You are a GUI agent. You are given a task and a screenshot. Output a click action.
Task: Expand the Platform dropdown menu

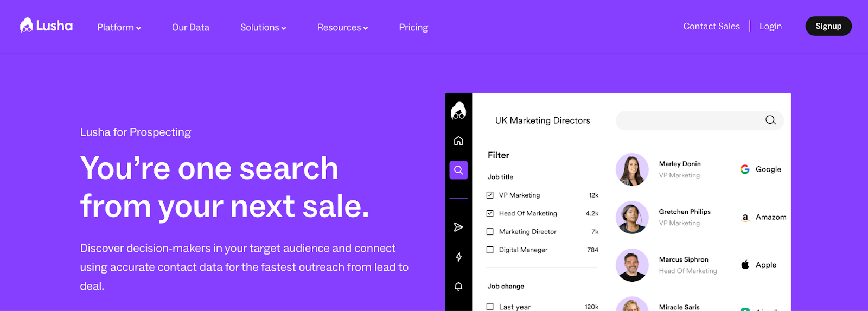(119, 28)
